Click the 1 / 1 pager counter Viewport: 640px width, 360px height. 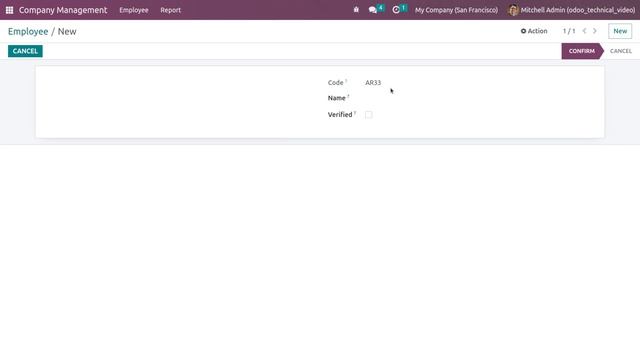coord(569,31)
